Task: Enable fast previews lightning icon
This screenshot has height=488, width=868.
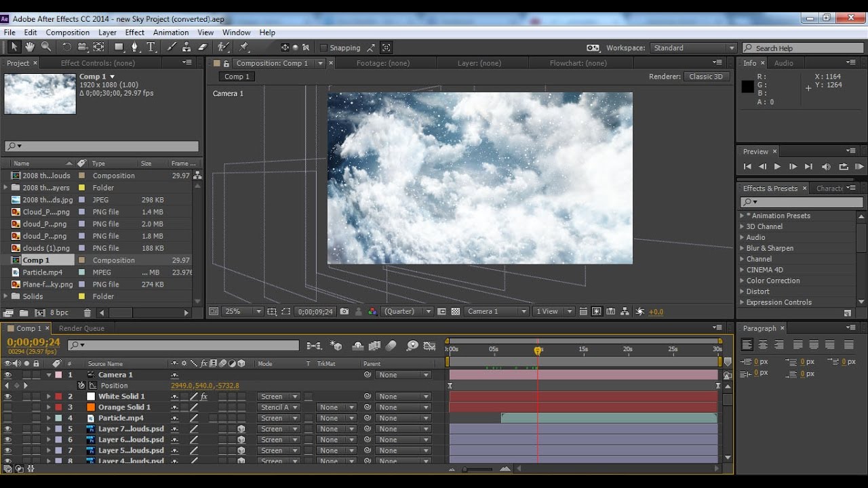Action: click(x=597, y=312)
